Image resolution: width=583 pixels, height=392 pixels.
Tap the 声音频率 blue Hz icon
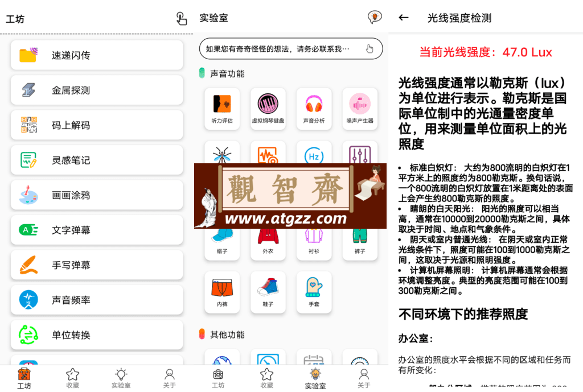pos(28,300)
